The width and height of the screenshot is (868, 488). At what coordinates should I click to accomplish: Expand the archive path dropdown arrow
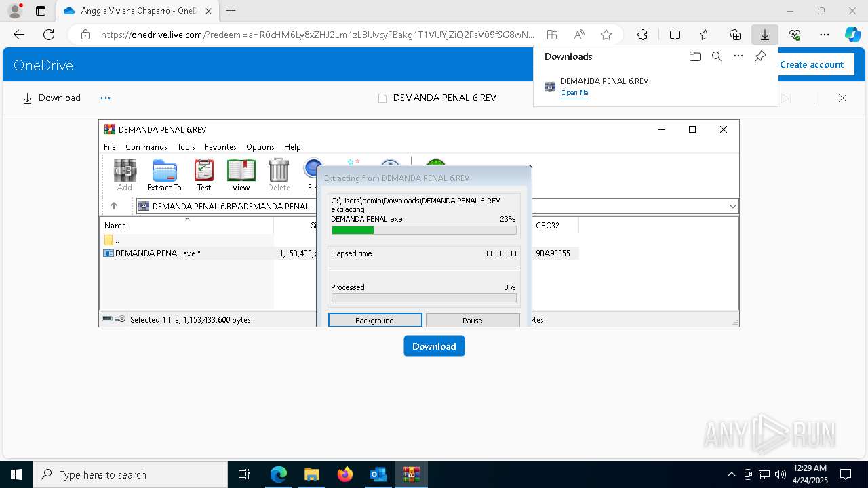pos(732,206)
